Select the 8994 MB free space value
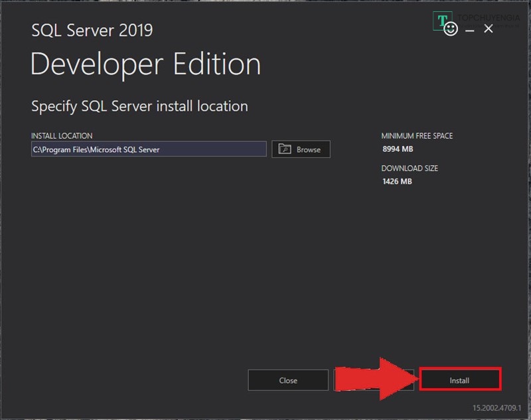Screen dimensions: 531x420 398,149
